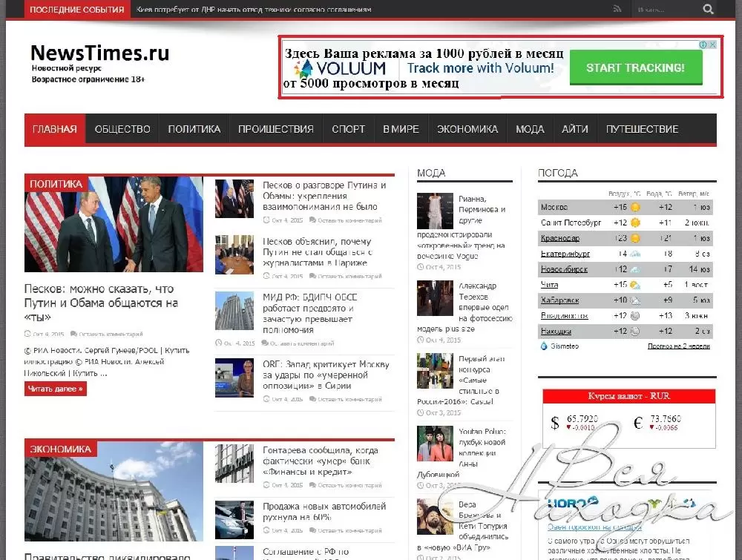
Task: Click the search magnifier icon
Action: [x=708, y=10]
